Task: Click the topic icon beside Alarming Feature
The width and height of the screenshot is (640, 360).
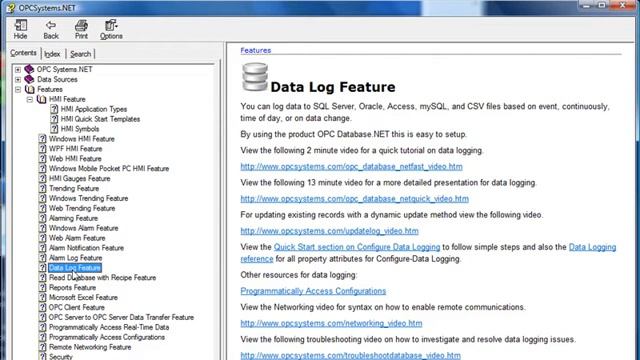Action: click(42, 218)
